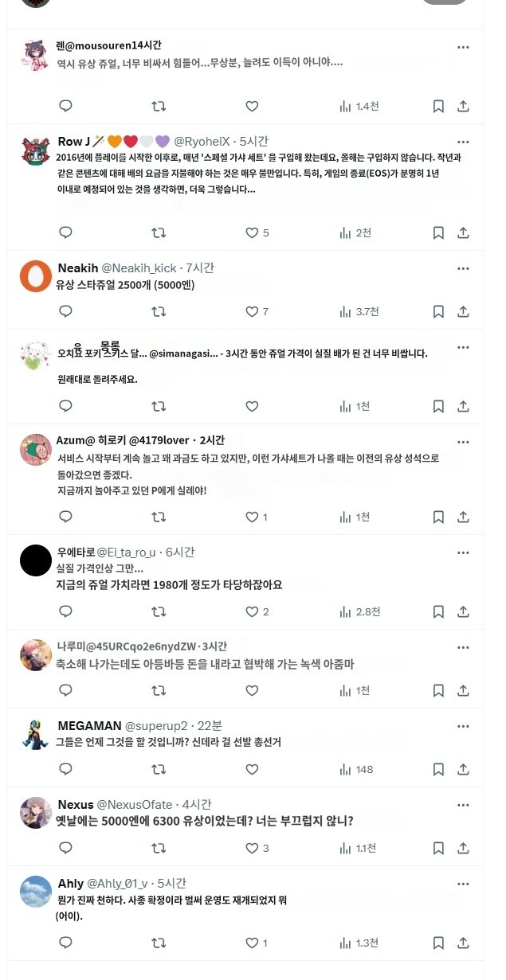The image size is (506, 980).
Task: Share Ahly's tweet
Action: (x=465, y=943)
